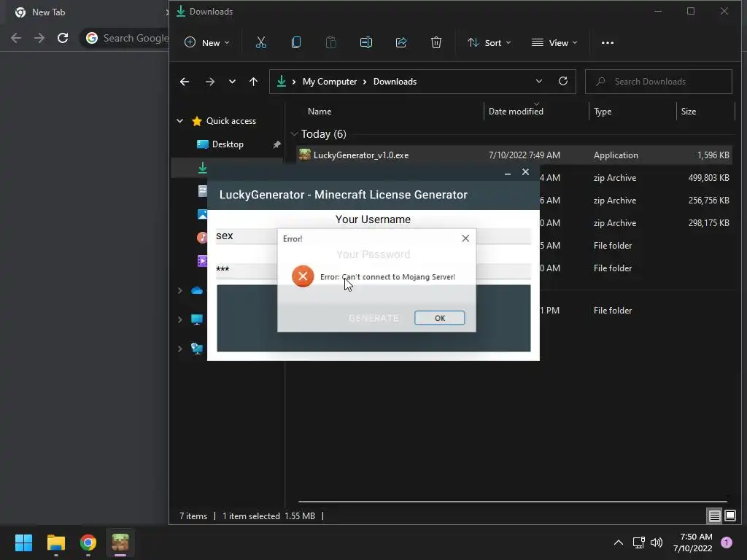Click the Cut scissors icon
Viewport: 747px width, 560px height.
(x=261, y=42)
